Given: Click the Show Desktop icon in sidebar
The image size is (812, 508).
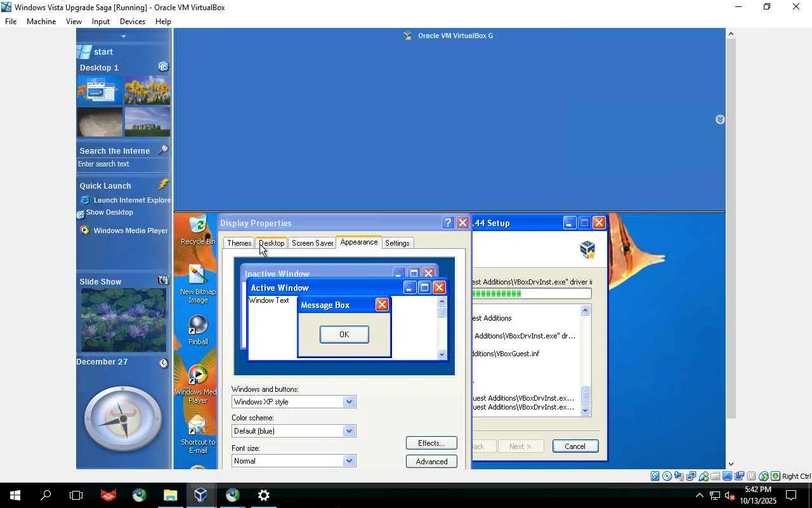Looking at the screenshot, I should (x=81, y=215).
